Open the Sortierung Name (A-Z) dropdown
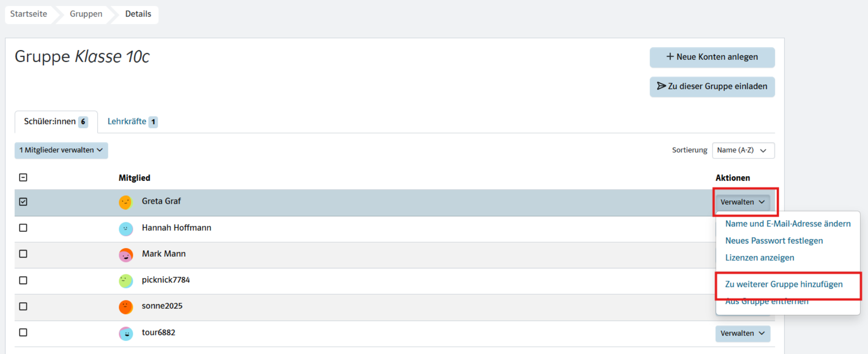The width and height of the screenshot is (868, 354). coord(743,150)
